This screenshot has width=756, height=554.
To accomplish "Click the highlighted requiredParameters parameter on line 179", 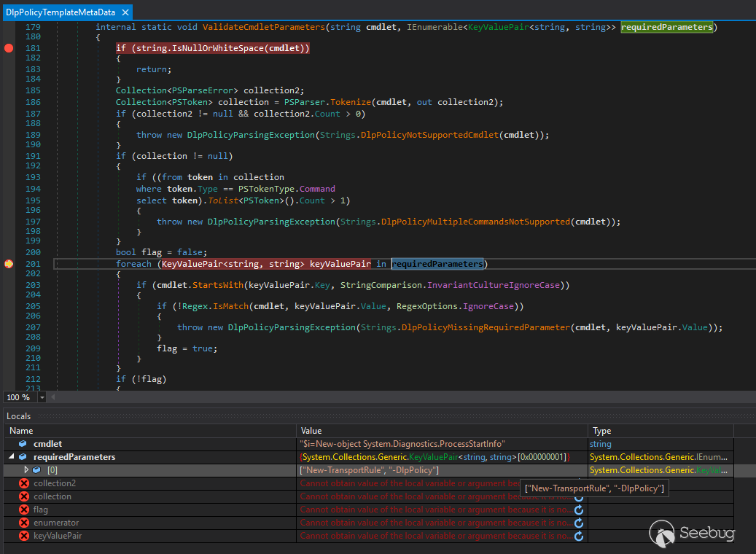I will pyautogui.click(x=667, y=27).
